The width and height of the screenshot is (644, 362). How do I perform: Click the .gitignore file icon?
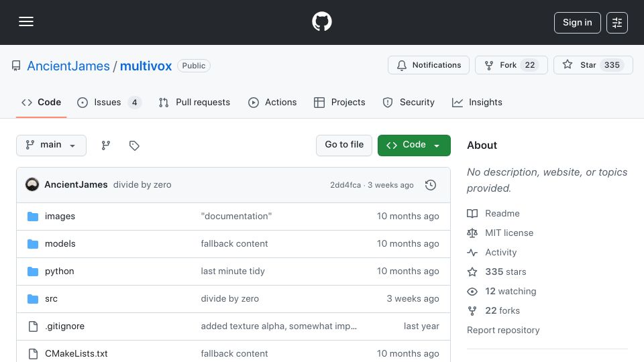click(33, 326)
